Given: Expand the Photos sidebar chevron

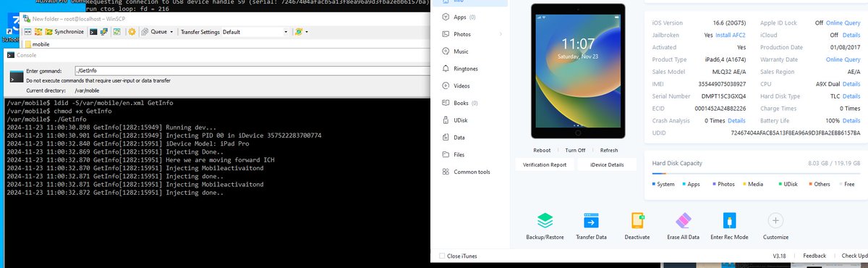Looking at the screenshot, I should point(501,34).
